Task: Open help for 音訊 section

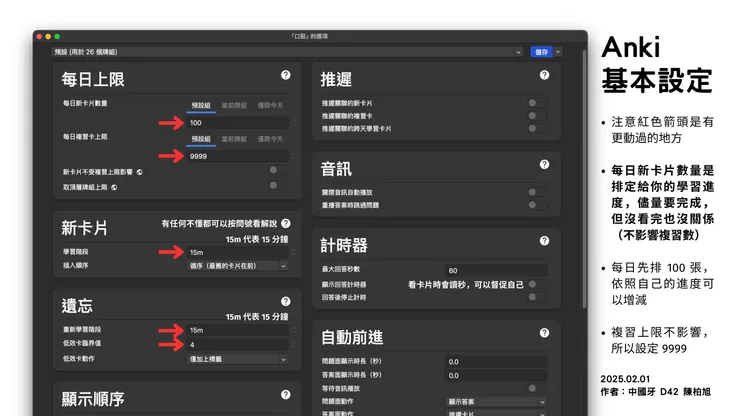Action: coord(544,164)
